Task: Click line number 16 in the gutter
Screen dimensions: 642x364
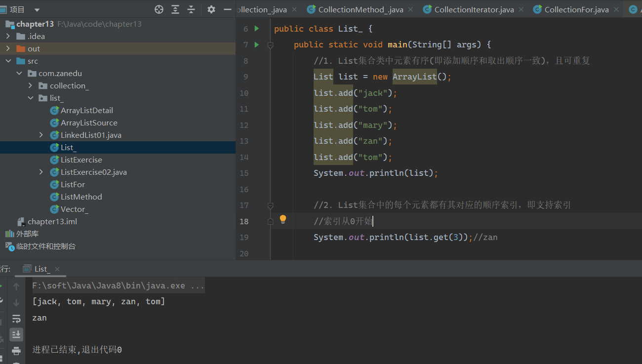Action: pyautogui.click(x=244, y=189)
